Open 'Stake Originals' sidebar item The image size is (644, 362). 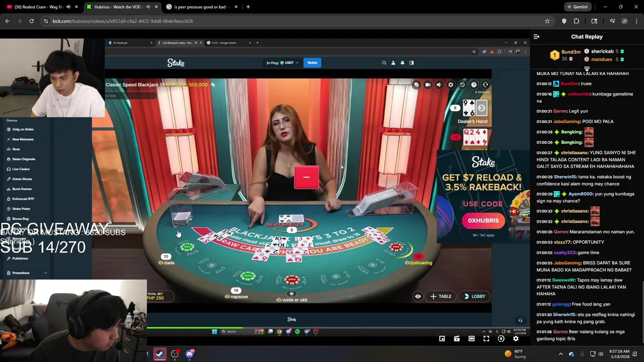(24, 159)
